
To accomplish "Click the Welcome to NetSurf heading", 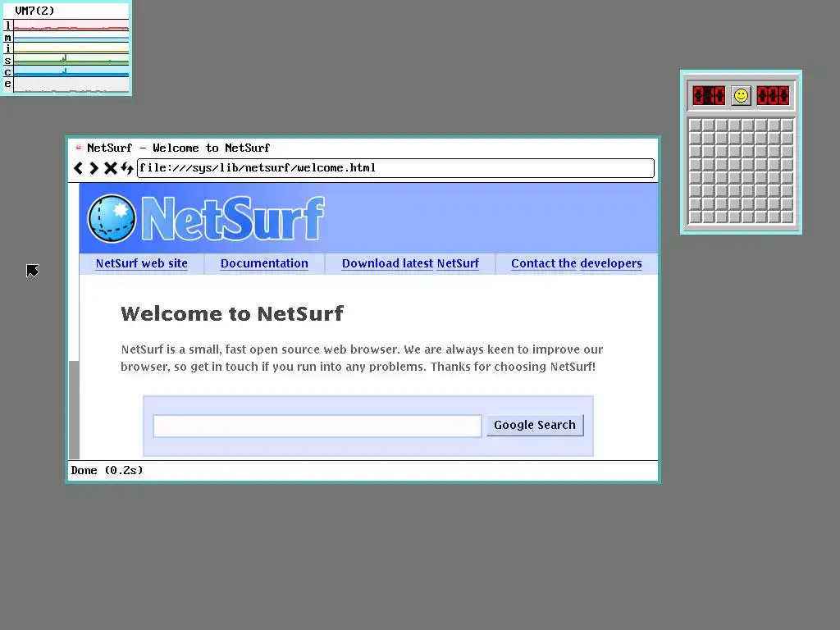I will click(232, 313).
